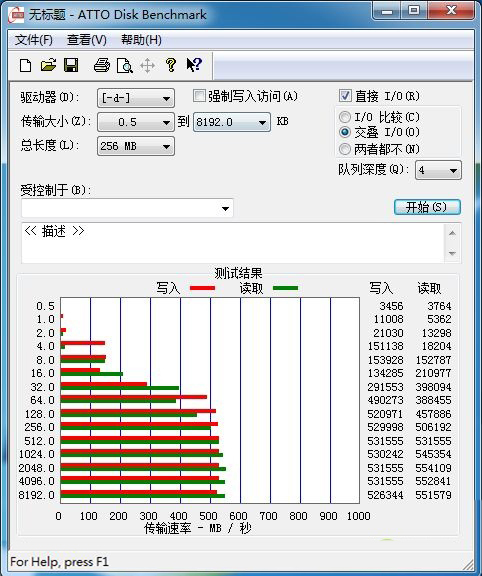This screenshot has width=482, height=576.
Task: Click the yellow question mark About icon
Action: [170, 65]
